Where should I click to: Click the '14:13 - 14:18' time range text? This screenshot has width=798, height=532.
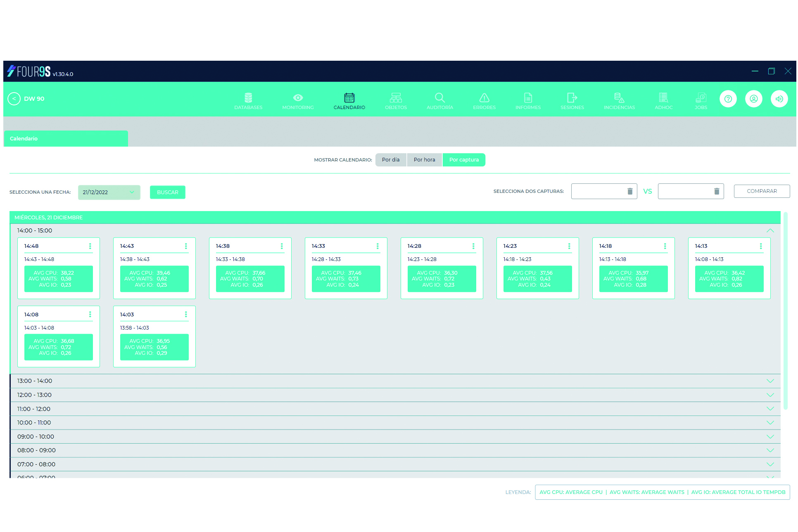click(613, 259)
